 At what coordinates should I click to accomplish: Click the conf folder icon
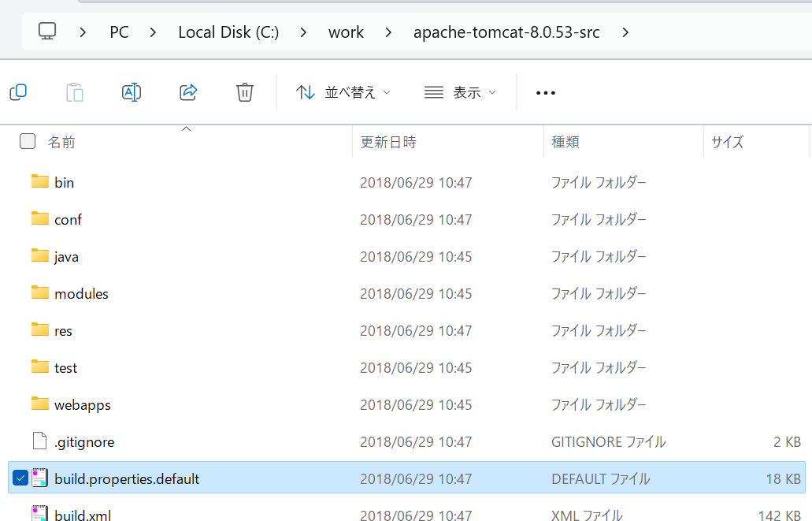coord(40,218)
